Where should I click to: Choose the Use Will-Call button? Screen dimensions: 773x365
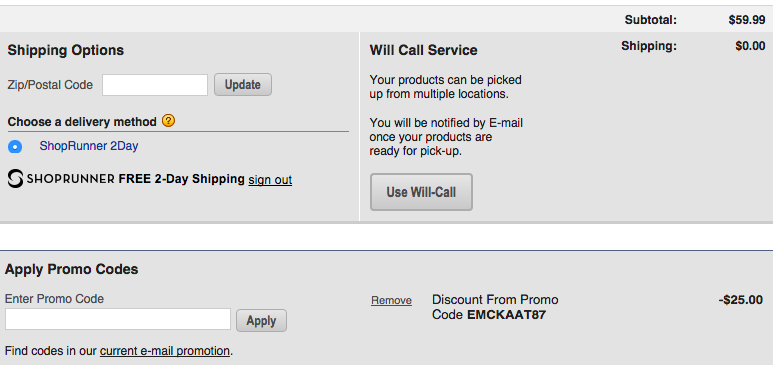click(422, 192)
